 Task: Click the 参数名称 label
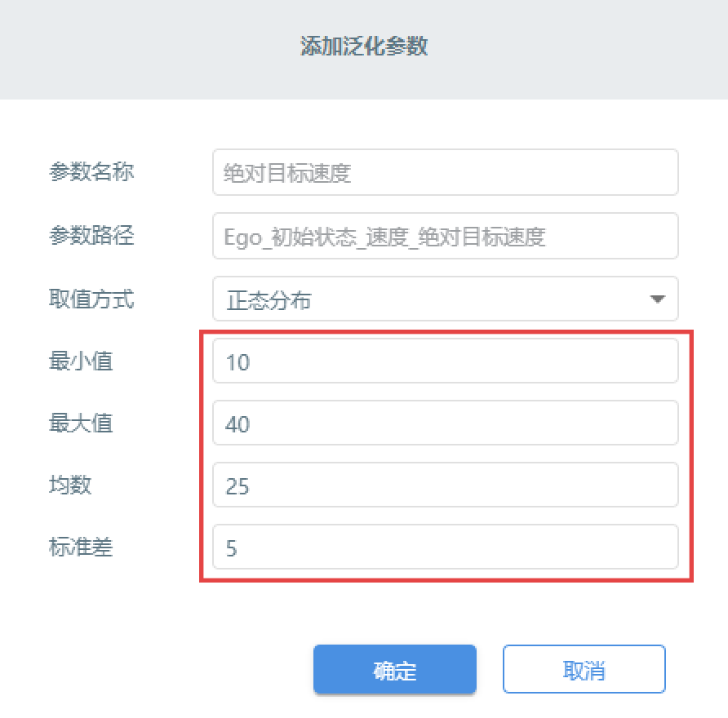91,171
